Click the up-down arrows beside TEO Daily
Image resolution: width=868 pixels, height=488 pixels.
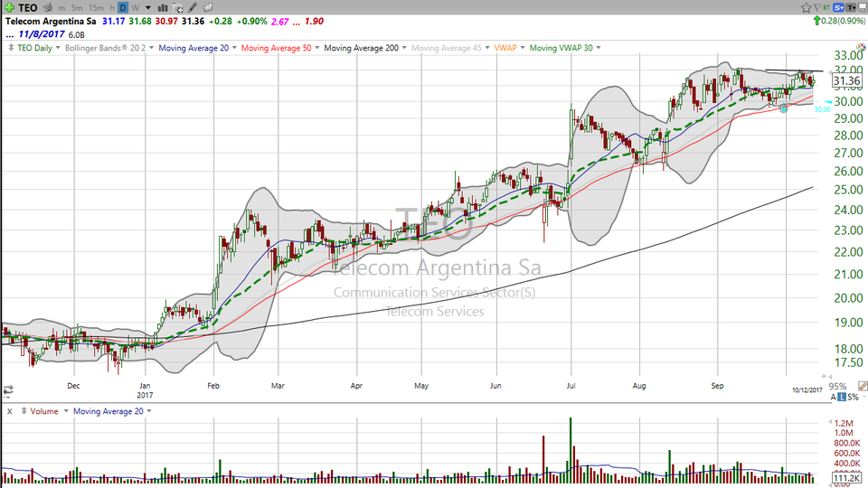pos(11,48)
